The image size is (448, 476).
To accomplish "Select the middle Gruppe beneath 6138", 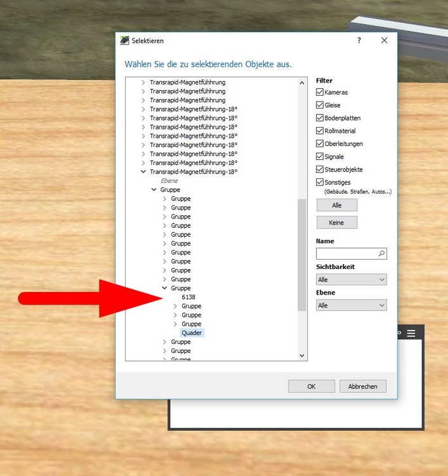I will [x=191, y=315].
